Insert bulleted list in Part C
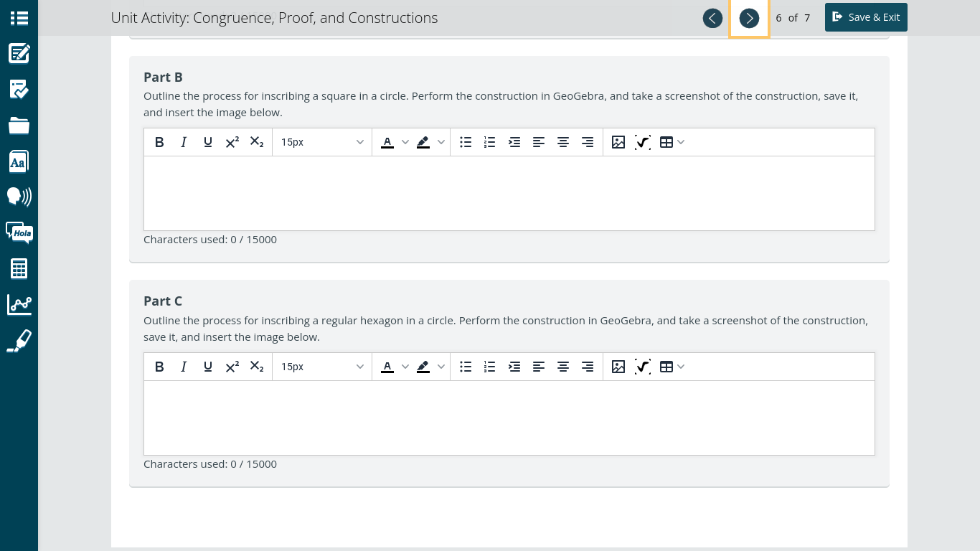980x551 pixels. (x=466, y=367)
